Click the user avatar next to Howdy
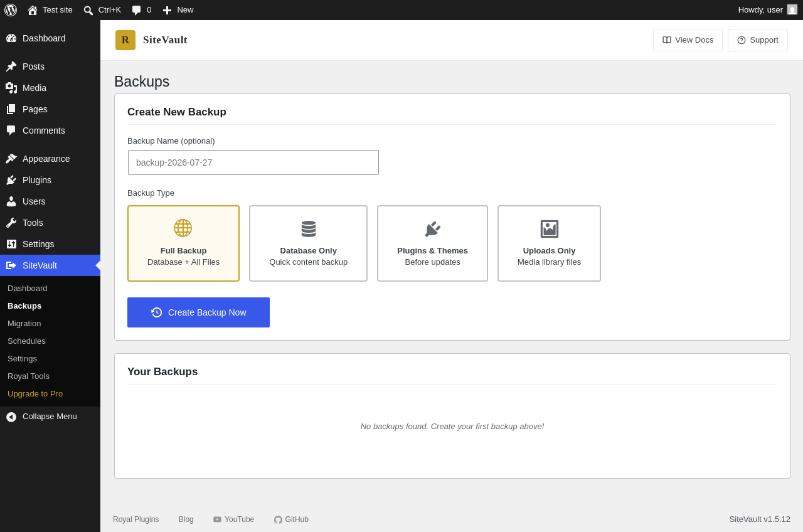803x532 pixels. click(792, 9)
